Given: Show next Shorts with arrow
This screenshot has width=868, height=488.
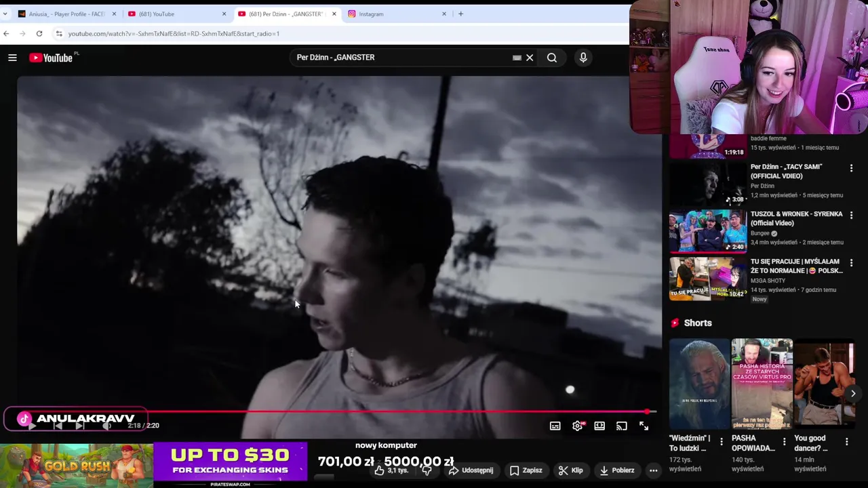Looking at the screenshot, I should click(853, 393).
